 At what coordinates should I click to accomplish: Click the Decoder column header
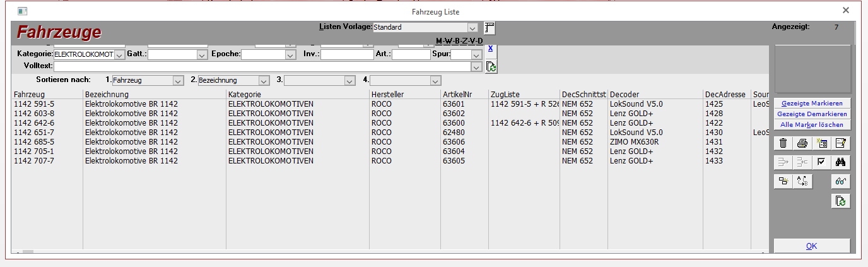pyautogui.click(x=655, y=94)
